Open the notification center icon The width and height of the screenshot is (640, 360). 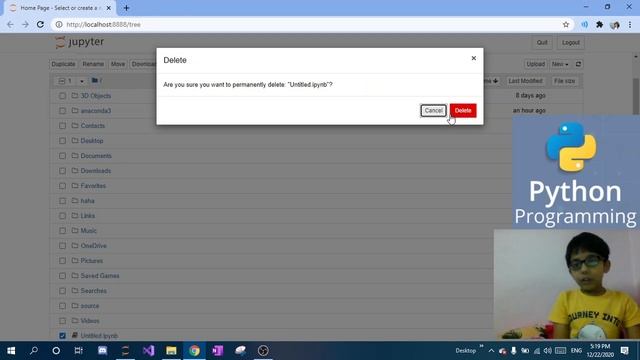coord(624,350)
